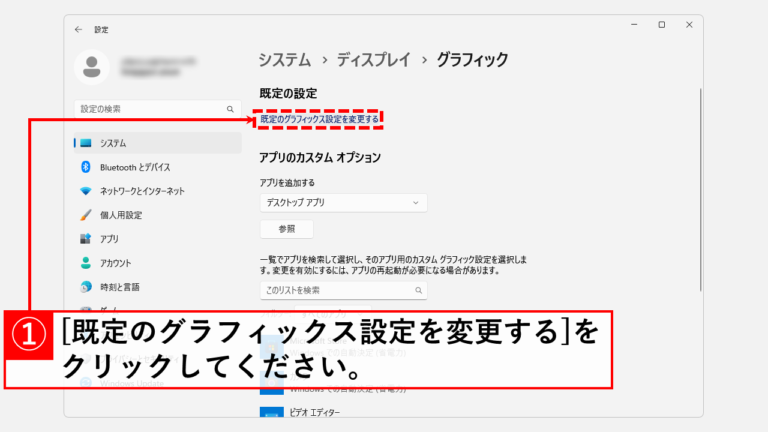Screen dimensions: 768x432
Task: Click the personalization paintbrush icon
Action: tap(86, 215)
